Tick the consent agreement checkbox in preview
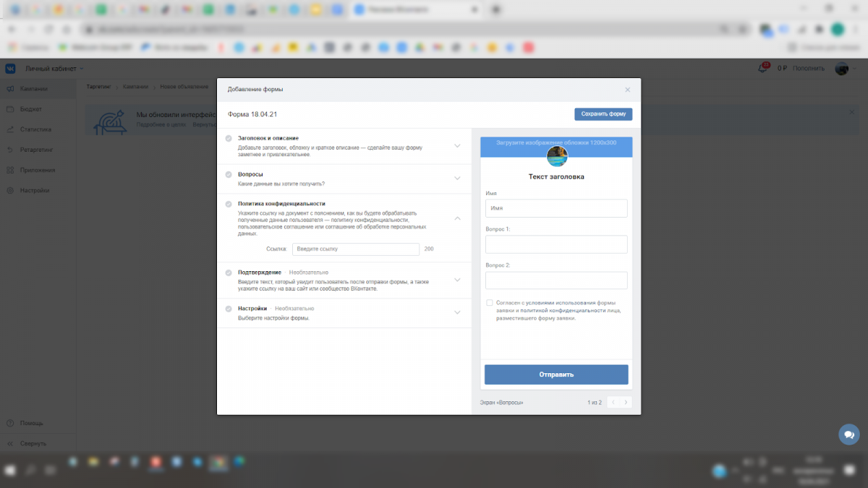The height and width of the screenshot is (488, 868). (x=490, y=302)
